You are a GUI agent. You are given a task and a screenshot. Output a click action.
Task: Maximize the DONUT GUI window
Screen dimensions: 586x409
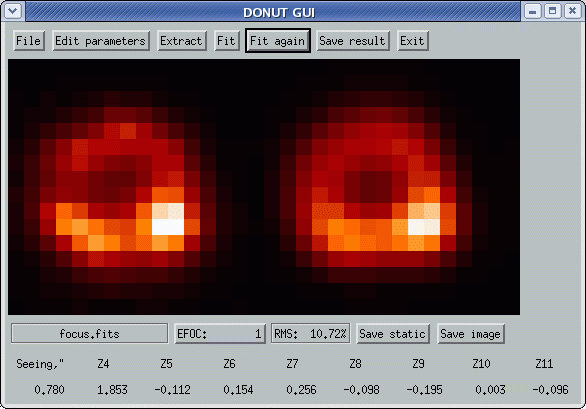coord(552,11)
